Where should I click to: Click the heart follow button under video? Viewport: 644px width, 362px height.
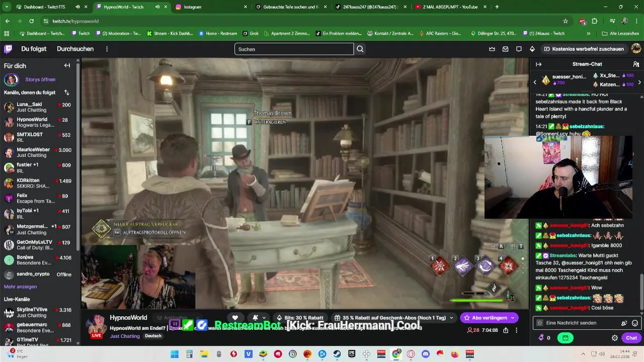coord(235,318)
